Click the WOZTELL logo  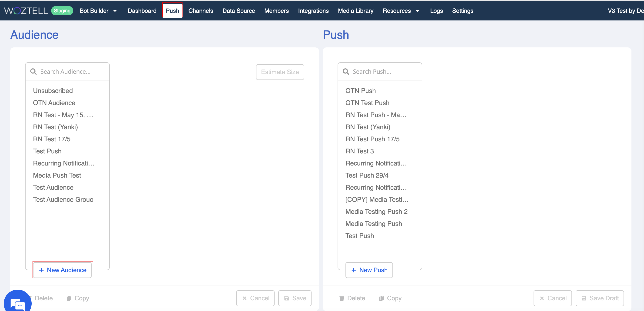pos(26,11)
